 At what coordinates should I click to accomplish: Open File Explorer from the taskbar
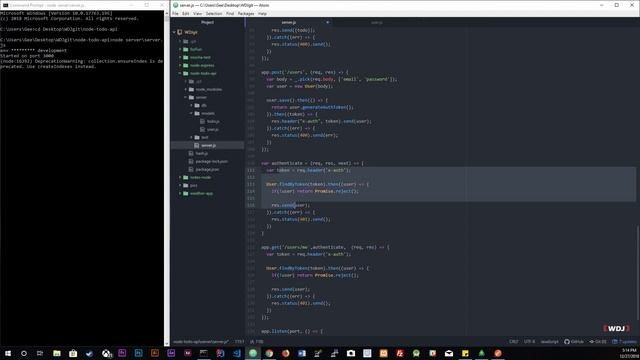click(x=57, y=353)
